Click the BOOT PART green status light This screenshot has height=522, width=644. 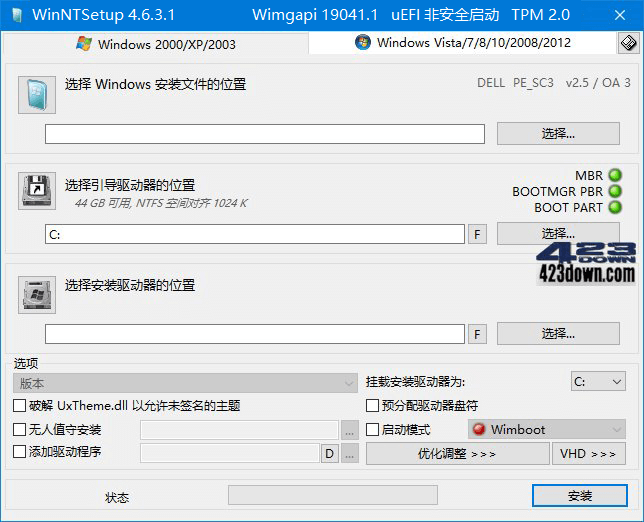point(615,207)
